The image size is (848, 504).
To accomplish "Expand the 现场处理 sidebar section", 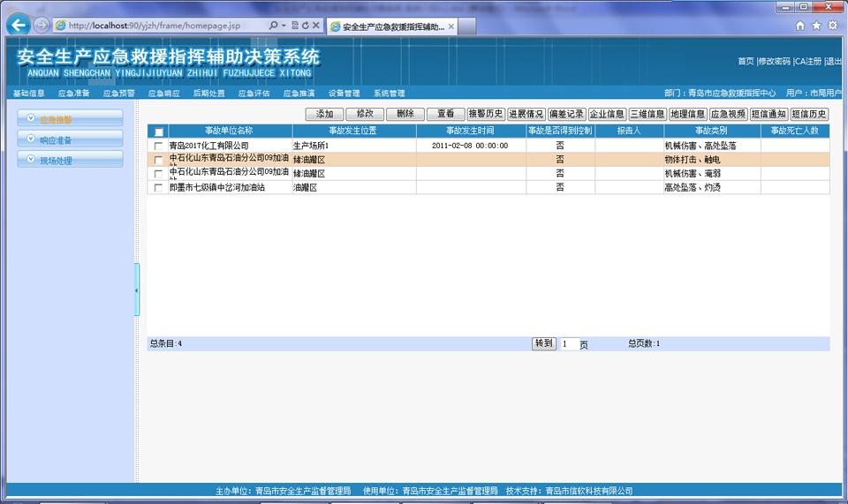I will point(71,161).
